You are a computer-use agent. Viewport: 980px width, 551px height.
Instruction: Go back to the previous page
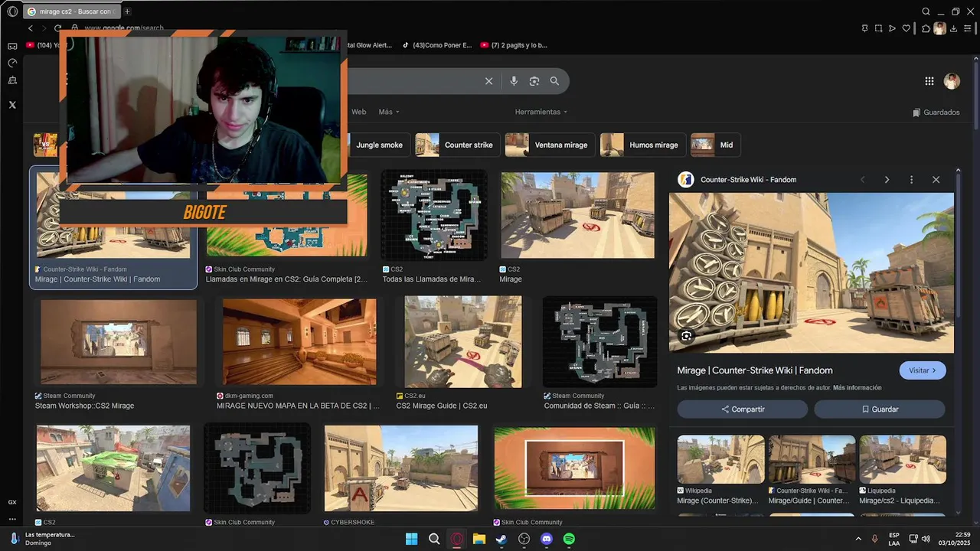31,28
